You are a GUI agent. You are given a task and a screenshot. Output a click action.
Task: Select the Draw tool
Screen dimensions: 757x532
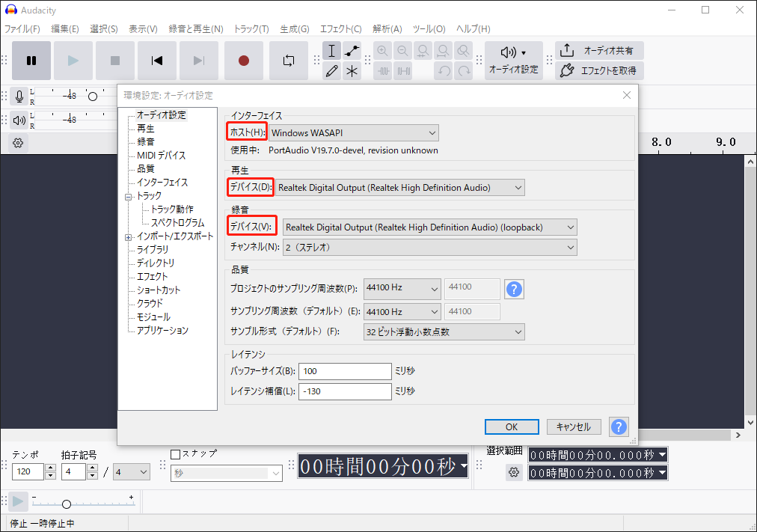(x=331, y=71)
